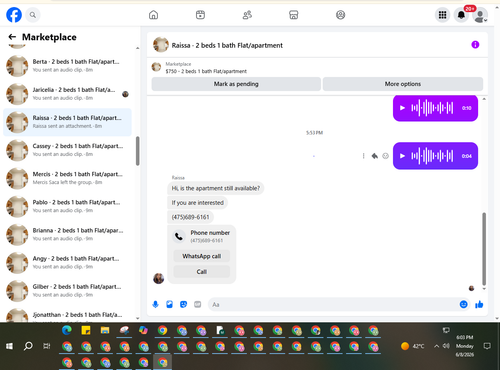Click Raissa's avatar beside the messages
This screenshot has width=500, height=370.
coord(158,278)
